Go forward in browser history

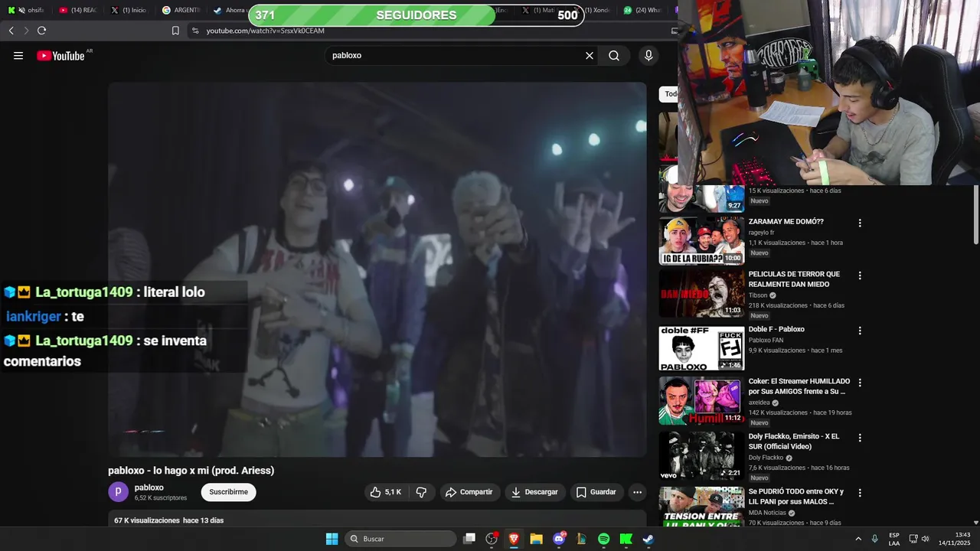tap(26, 31)
